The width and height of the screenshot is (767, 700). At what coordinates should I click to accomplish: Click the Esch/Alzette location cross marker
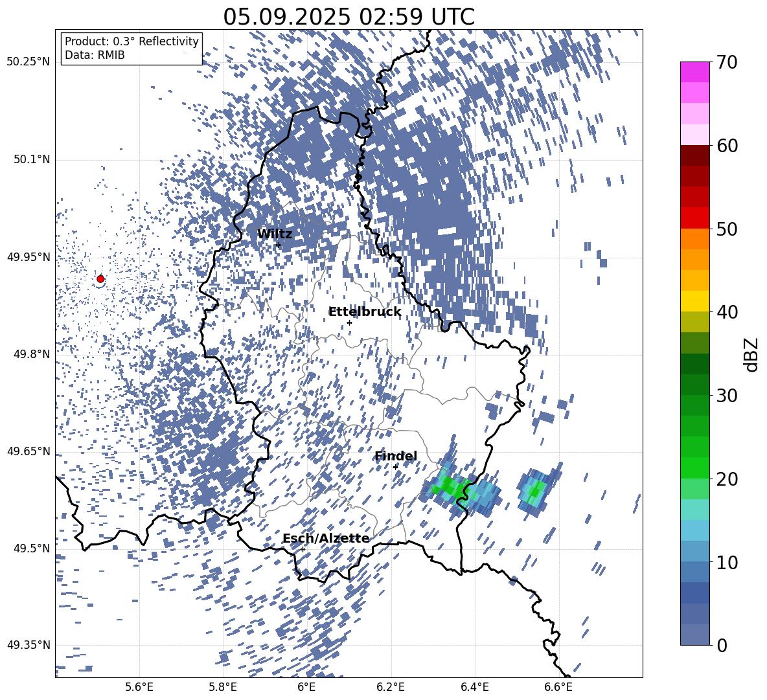coord(303,549)
